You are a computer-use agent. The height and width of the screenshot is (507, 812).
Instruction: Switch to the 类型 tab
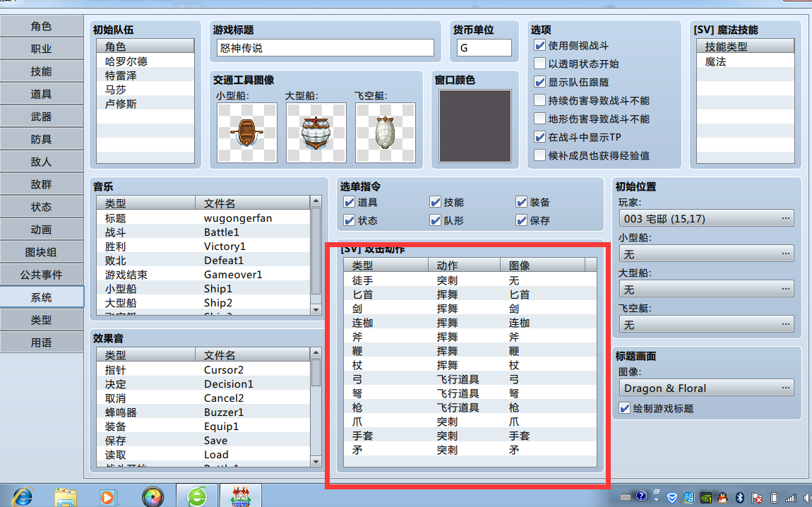tap(42, 320)
